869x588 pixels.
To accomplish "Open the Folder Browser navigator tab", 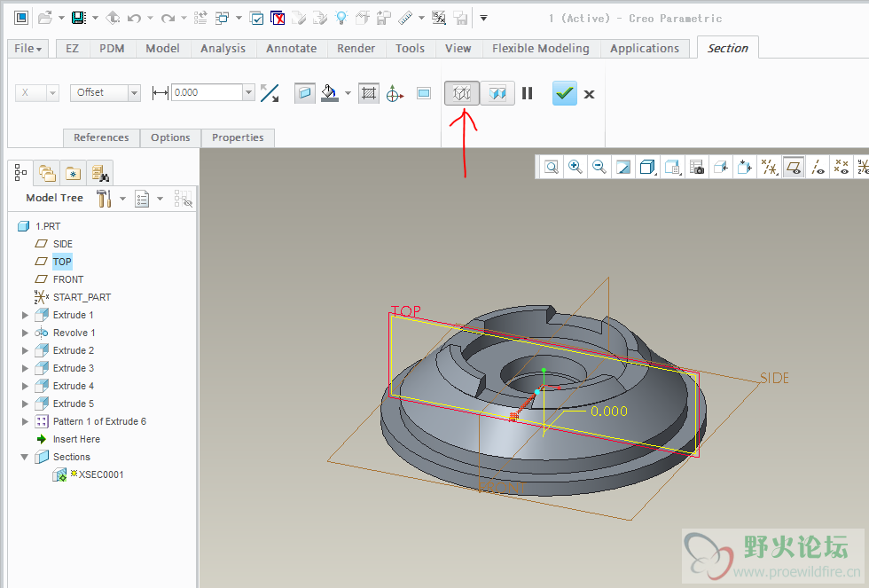I will tap(47, 174).
